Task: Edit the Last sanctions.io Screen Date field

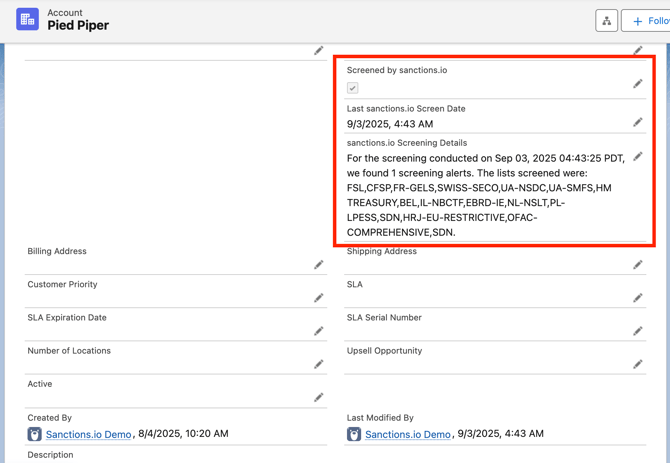Action: (638, 123)
